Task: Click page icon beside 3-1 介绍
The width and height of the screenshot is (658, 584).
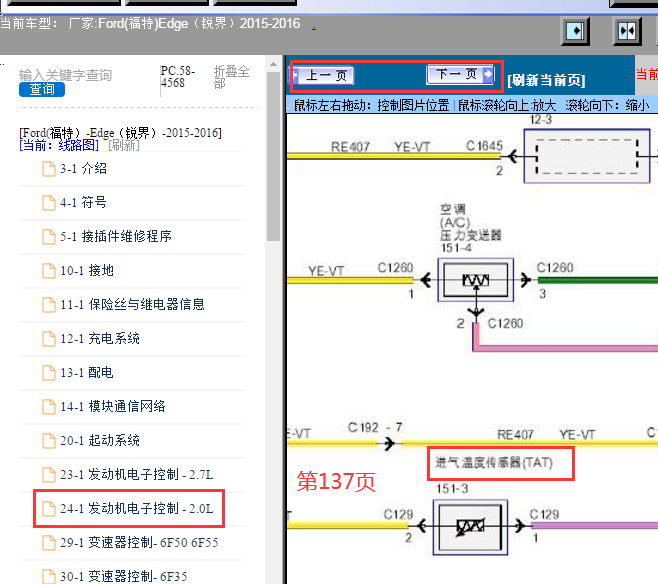Action: pyautogui.click(x=49, y=169)
